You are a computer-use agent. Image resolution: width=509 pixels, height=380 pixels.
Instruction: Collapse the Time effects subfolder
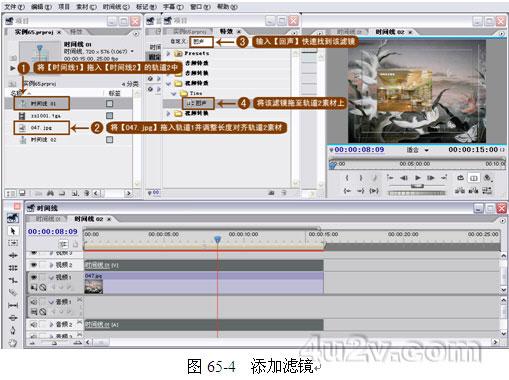[x=173, y=94]
